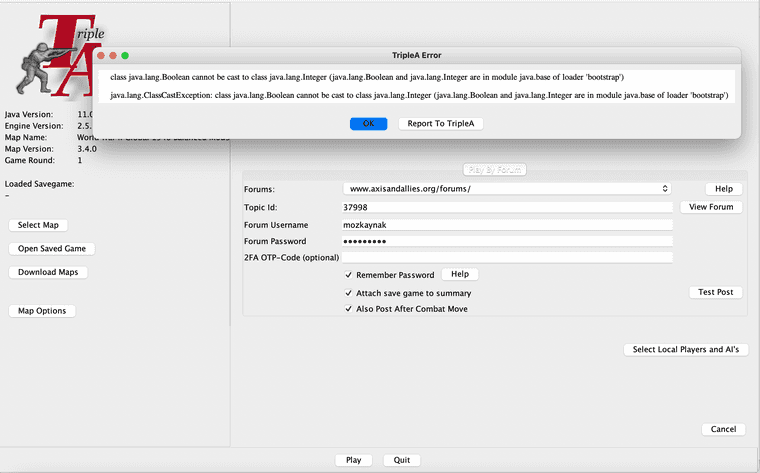Open the Forums dropdown list

tap(507, 189)
